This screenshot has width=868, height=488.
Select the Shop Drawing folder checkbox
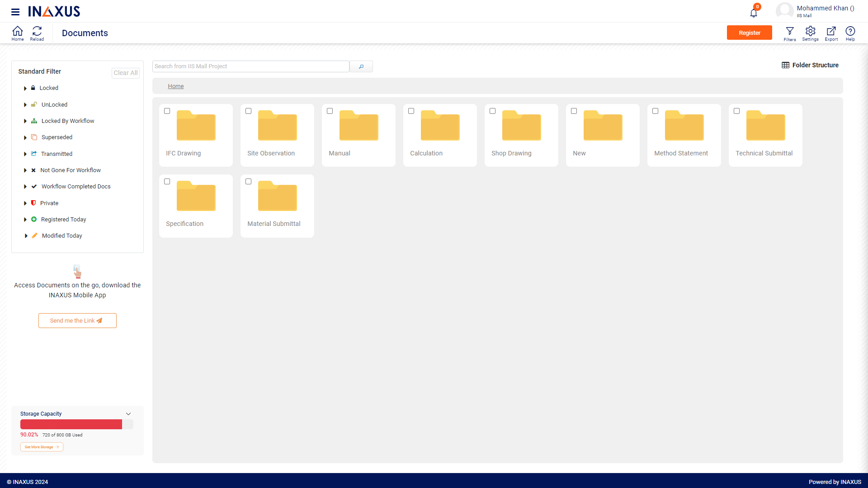[x=493, y=111]
